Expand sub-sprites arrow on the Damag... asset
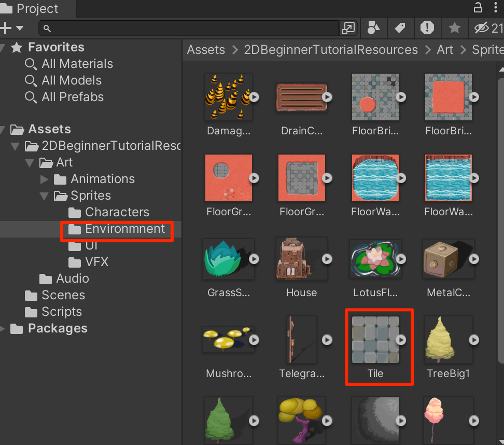 pos(254,97)
